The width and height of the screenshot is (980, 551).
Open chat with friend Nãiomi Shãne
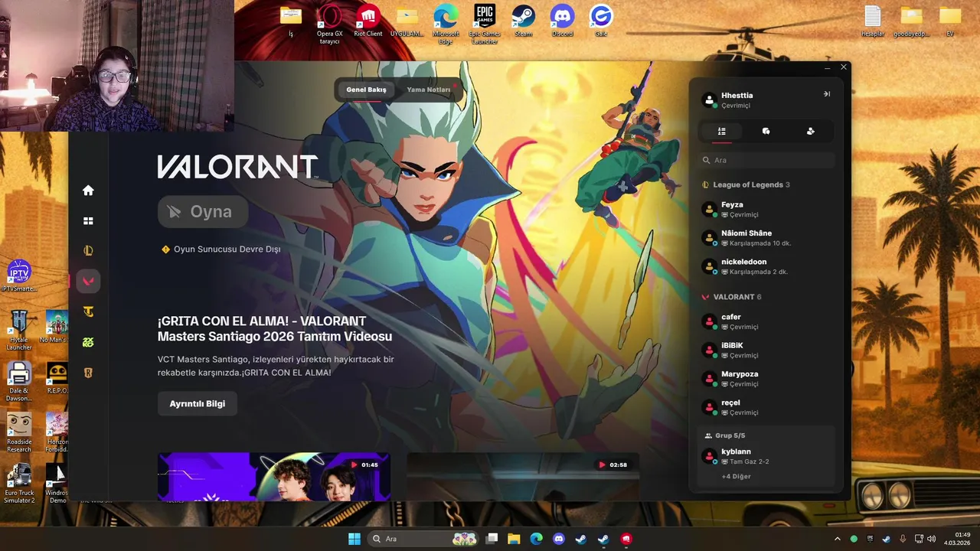(x=766, y=238)
